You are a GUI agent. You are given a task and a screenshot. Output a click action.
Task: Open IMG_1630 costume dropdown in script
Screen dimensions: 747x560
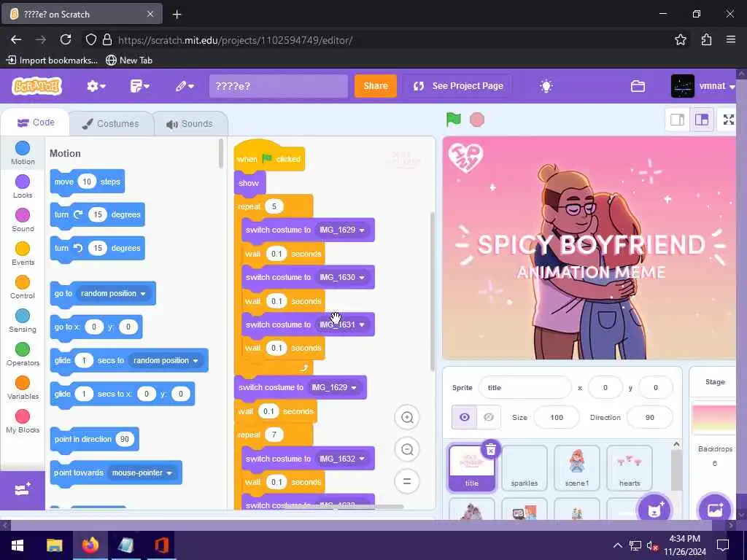pos(342,277)
